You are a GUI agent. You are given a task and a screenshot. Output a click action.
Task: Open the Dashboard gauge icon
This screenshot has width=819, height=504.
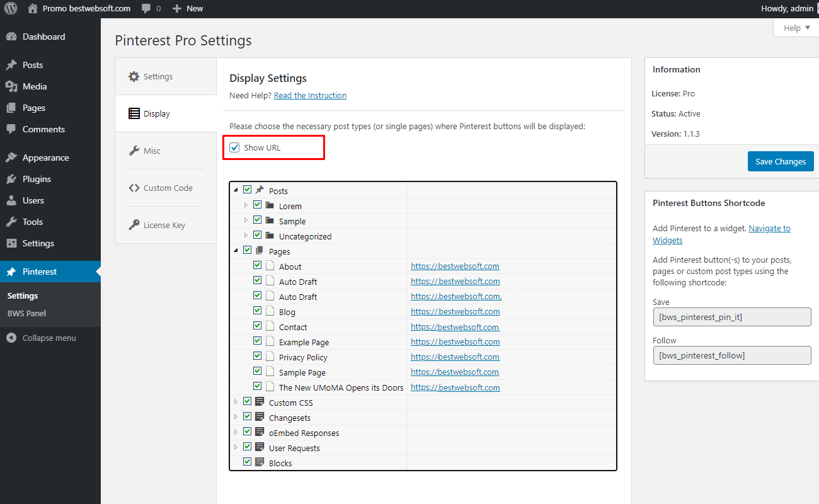tap(11, 37)
